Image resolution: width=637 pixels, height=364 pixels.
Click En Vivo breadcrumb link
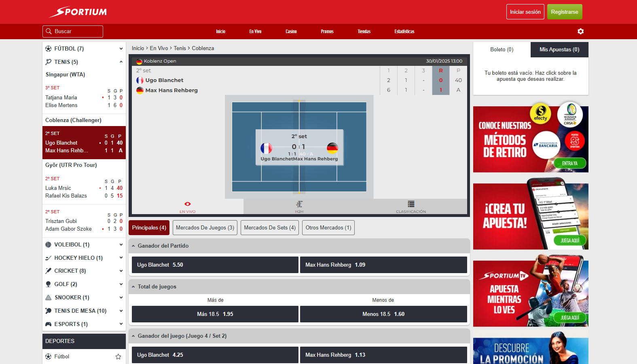(159, 48)
